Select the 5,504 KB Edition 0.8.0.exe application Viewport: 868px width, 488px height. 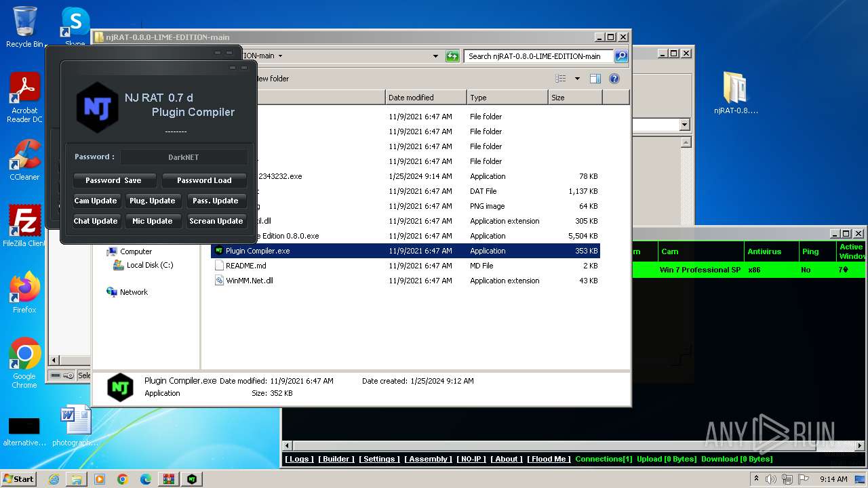click(x=406, y=236)
